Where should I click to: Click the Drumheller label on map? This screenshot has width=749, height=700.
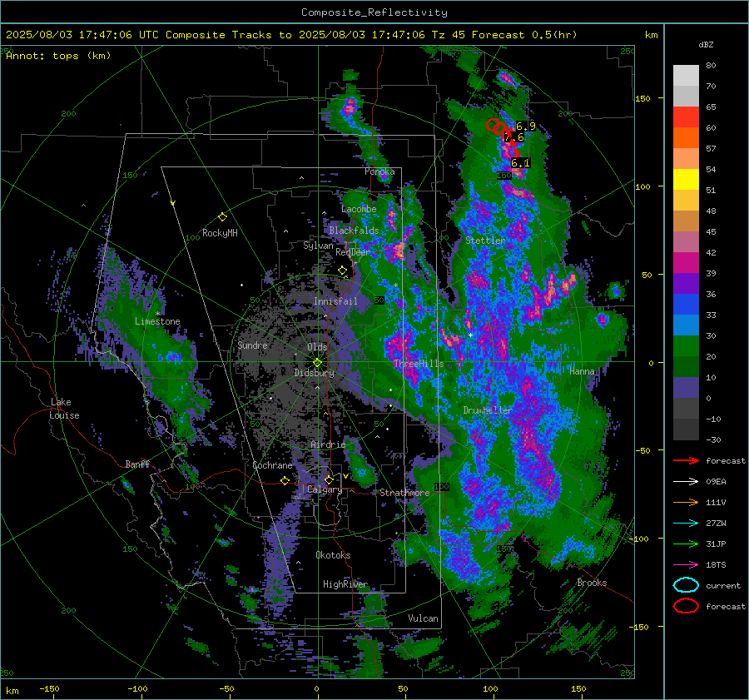coord(487,410)
